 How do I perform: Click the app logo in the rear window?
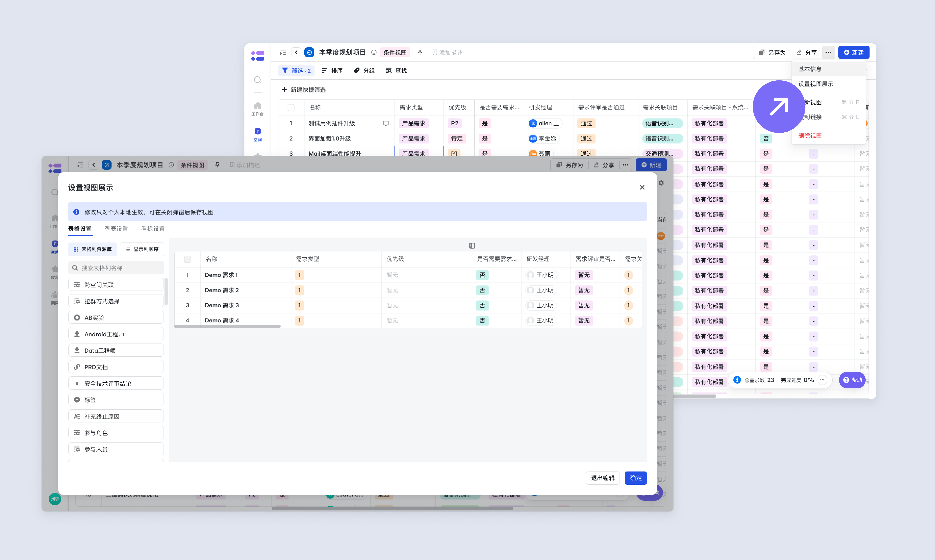(258, 56)
